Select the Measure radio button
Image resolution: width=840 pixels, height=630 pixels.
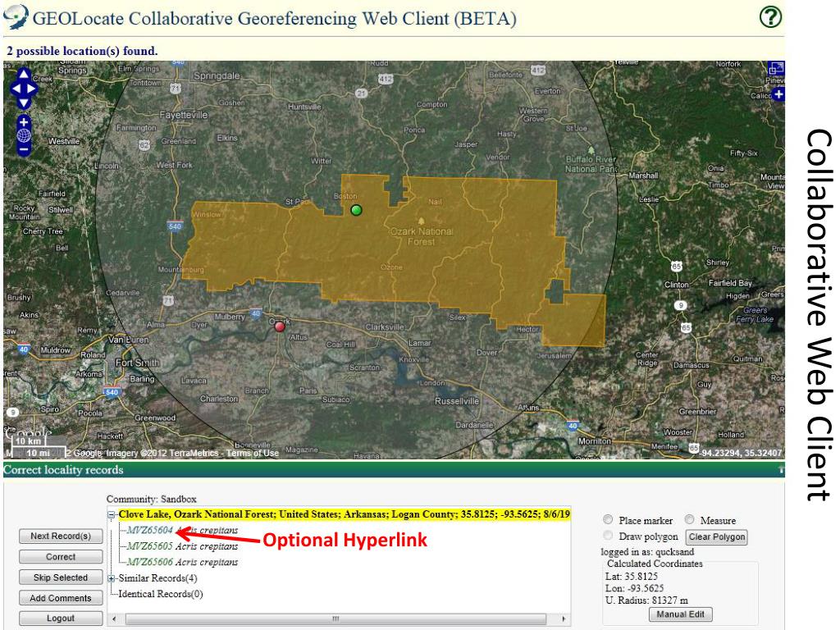[689, 519]
